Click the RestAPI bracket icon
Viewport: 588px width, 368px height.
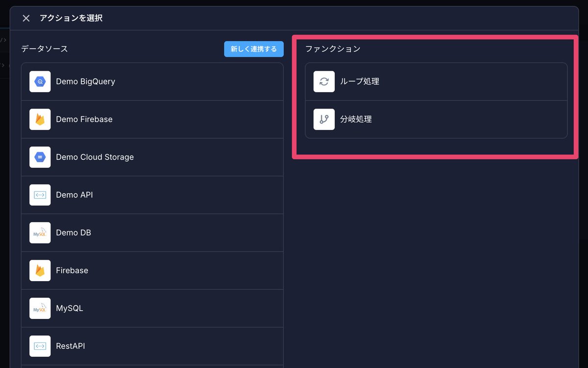pyautogui.click(x=40, y=346)
